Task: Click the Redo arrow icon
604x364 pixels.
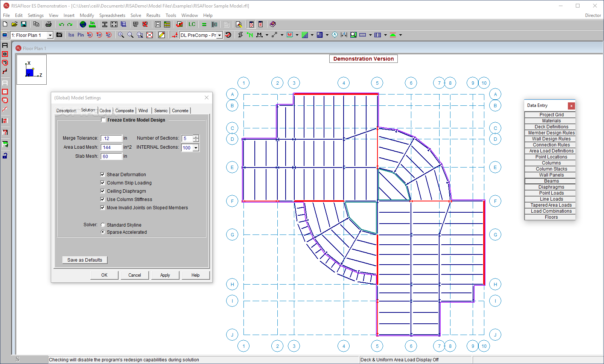Action: click(70, 24)
